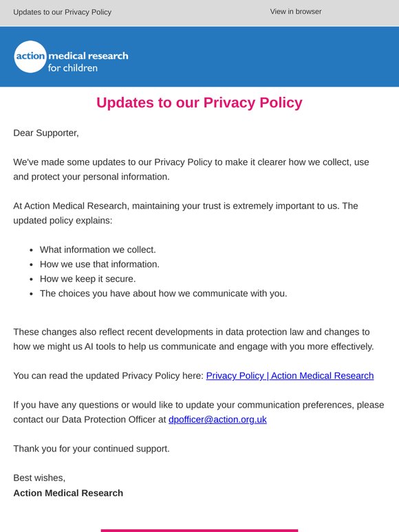This screenshot has height=532, width=399.
Task: Select the choices you have bullet item
Action: coord(163,293)
